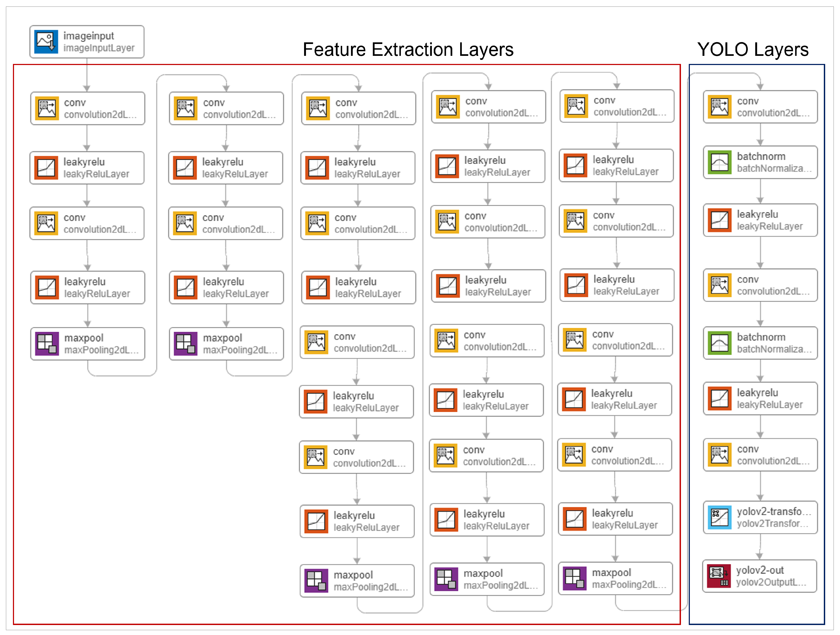
Task: Select conv node directly above lower batchnorm
Action: tap(760, 285)
